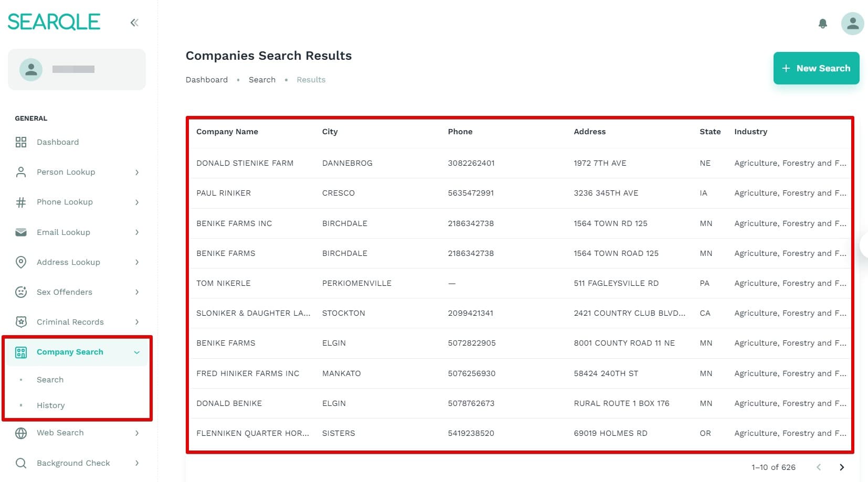Click Search breadcrumb link

262,80
